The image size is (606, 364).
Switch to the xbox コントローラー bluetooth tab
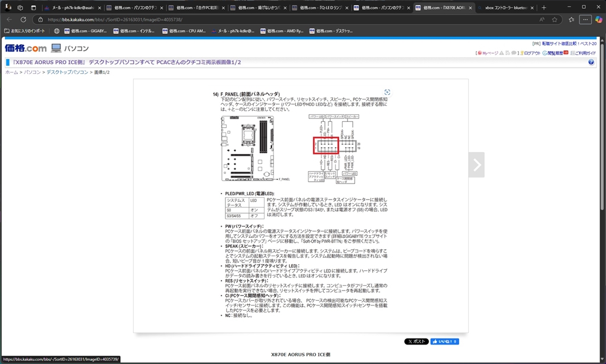click(x=505, y=8)
